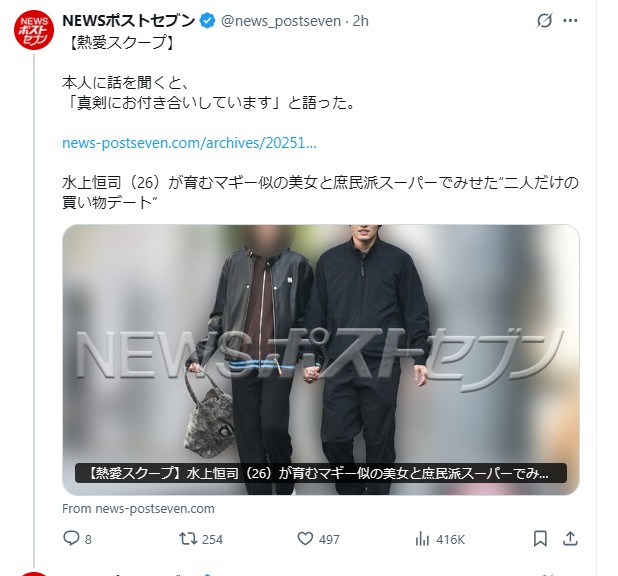Open the news-postseven.com/archives link
Image resolution: width=618 pixels, height=576 pixels.
[189, 143]
